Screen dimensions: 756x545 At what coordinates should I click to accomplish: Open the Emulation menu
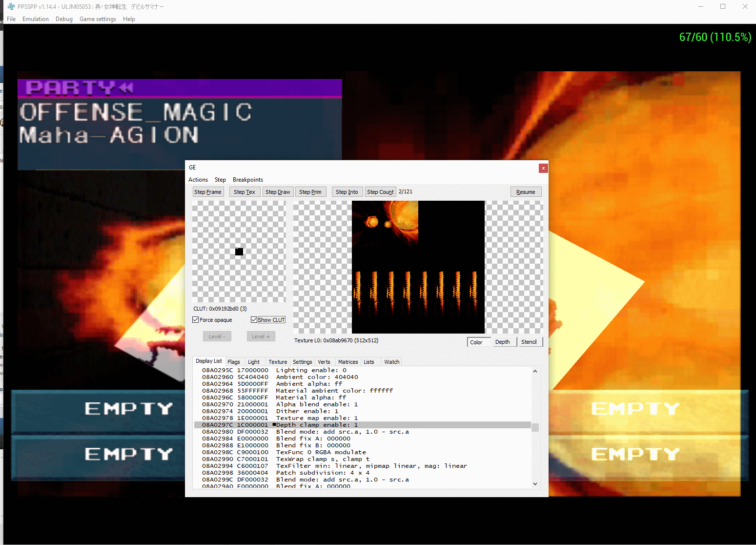36,19
